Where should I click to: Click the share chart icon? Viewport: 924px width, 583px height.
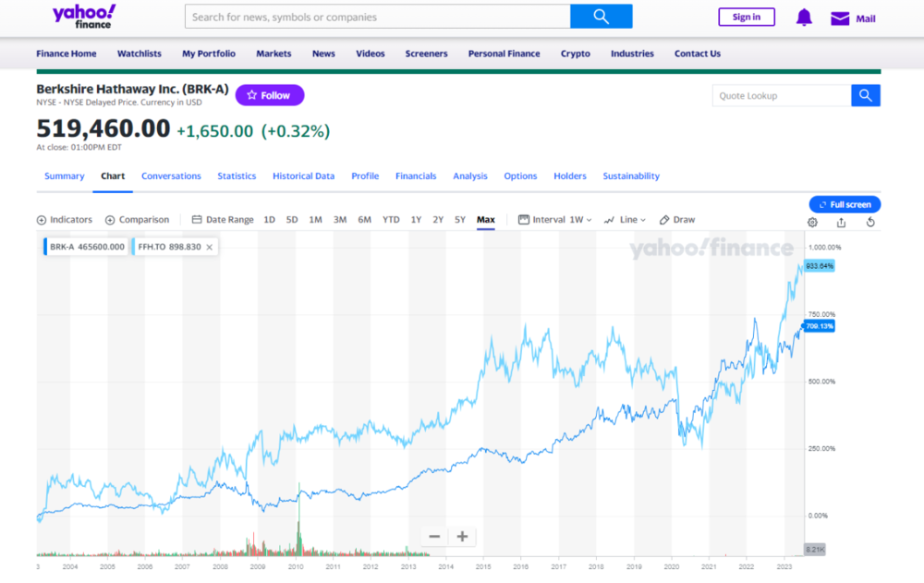[841, 223]
